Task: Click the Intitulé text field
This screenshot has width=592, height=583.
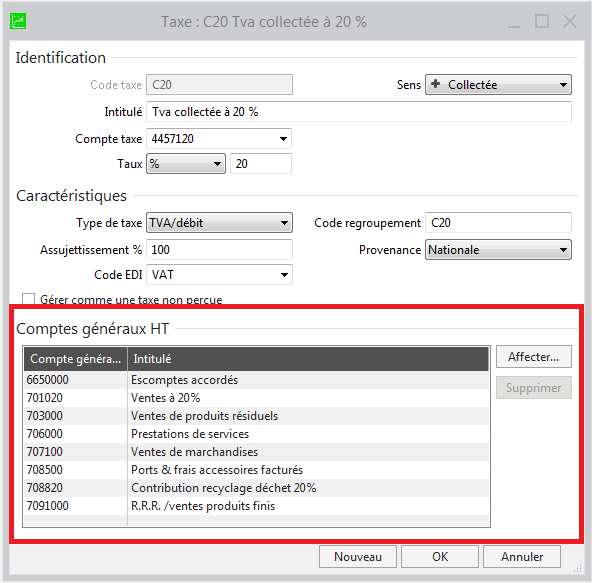Action: 359,112
